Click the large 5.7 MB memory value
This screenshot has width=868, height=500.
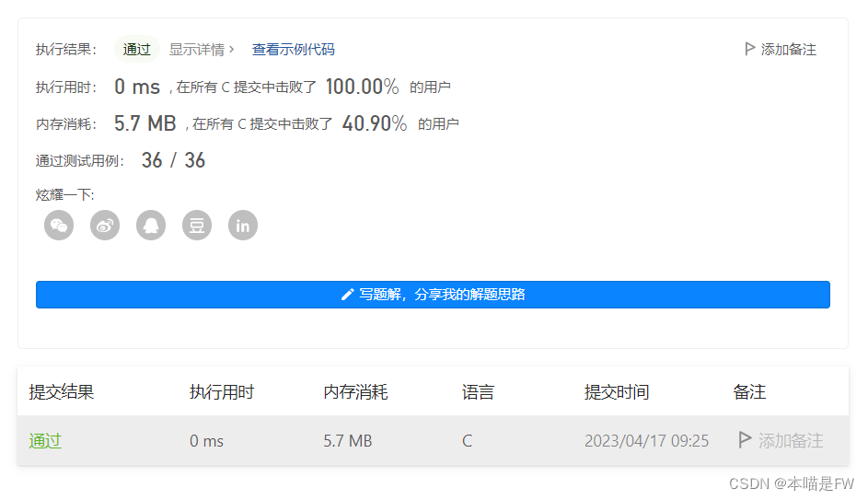tap(145, 122)
